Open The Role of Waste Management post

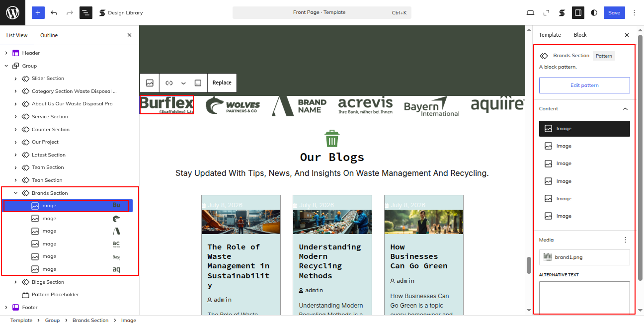pyautogui.click(x=239, y=266)
